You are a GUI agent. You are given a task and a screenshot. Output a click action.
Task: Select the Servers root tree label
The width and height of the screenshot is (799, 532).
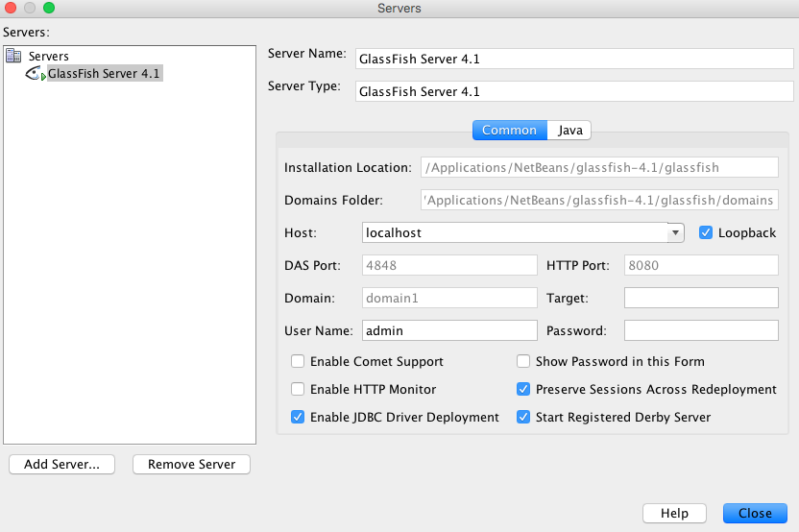pyautogui.click(x=48, y=56)
